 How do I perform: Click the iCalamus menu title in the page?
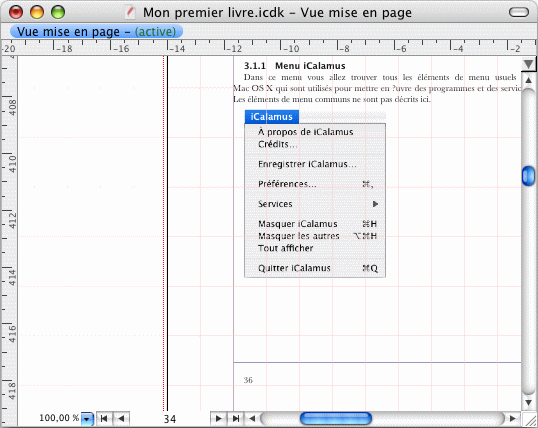pos(271,117)
